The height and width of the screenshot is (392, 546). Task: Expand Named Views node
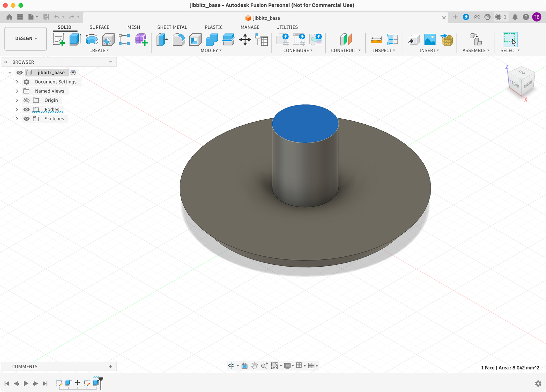pos(17,91)
